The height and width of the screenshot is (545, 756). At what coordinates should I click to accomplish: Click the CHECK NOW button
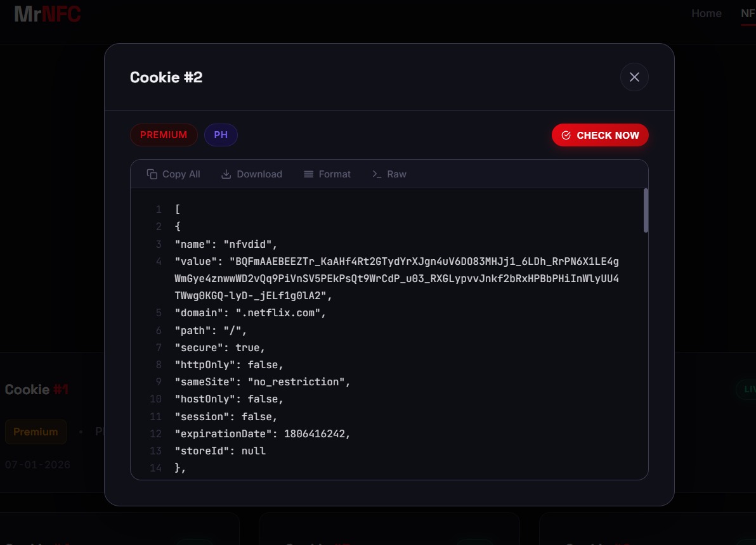tap(600, 136)
